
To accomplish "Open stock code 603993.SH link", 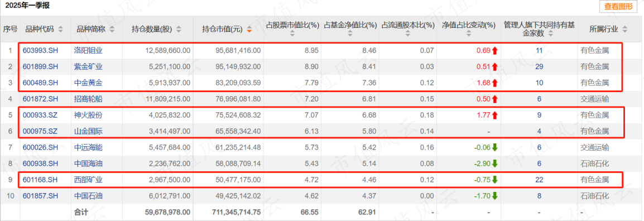I will point(41,51).
